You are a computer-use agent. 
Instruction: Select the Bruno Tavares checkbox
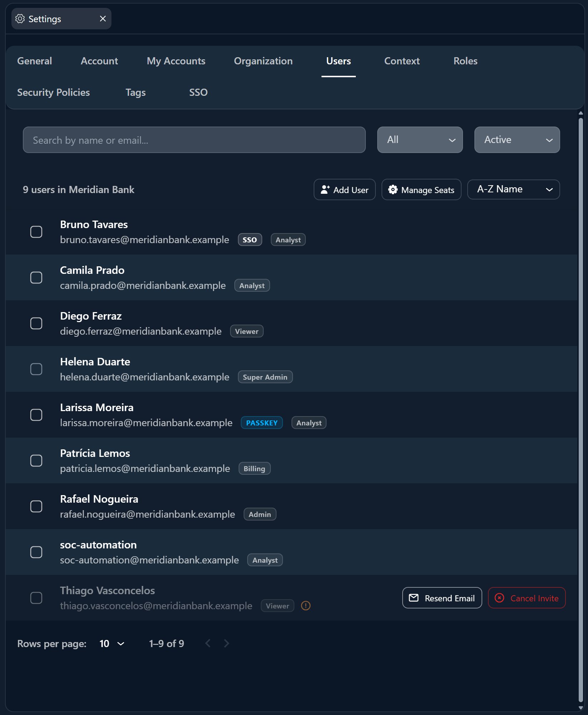coord(36,232)
